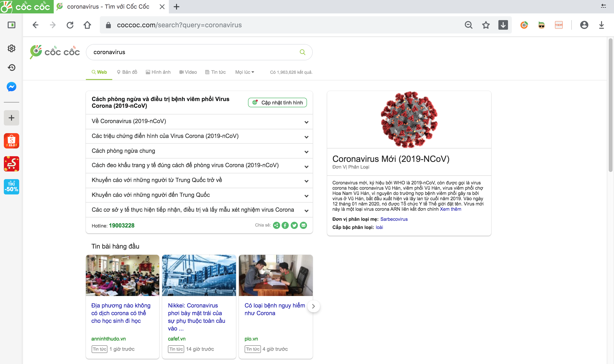The image size is (614, 364).
Task: Switch to the Hình ảnh tab
Action: pos(158,72)
